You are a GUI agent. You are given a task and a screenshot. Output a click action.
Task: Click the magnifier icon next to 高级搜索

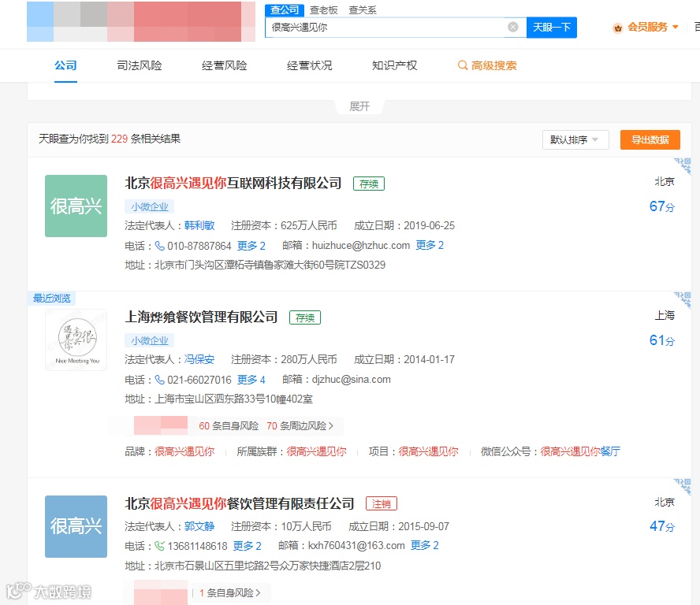click(x=463, y=65)
